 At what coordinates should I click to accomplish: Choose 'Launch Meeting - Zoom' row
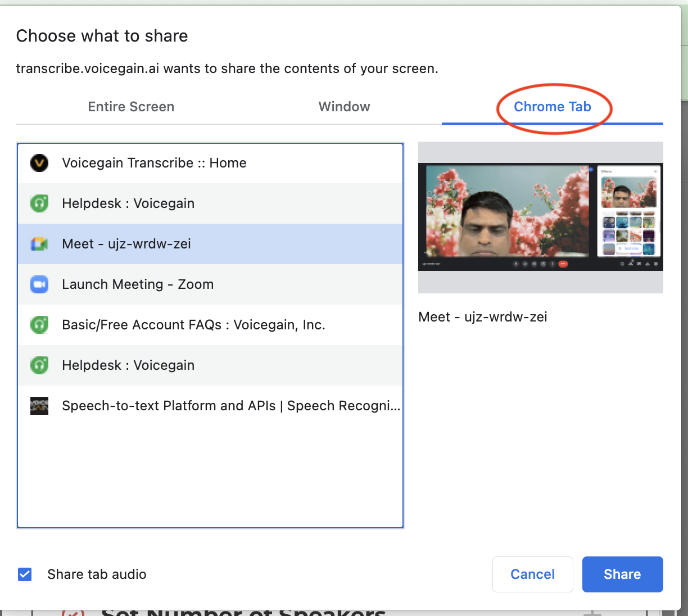click(210, 284)
